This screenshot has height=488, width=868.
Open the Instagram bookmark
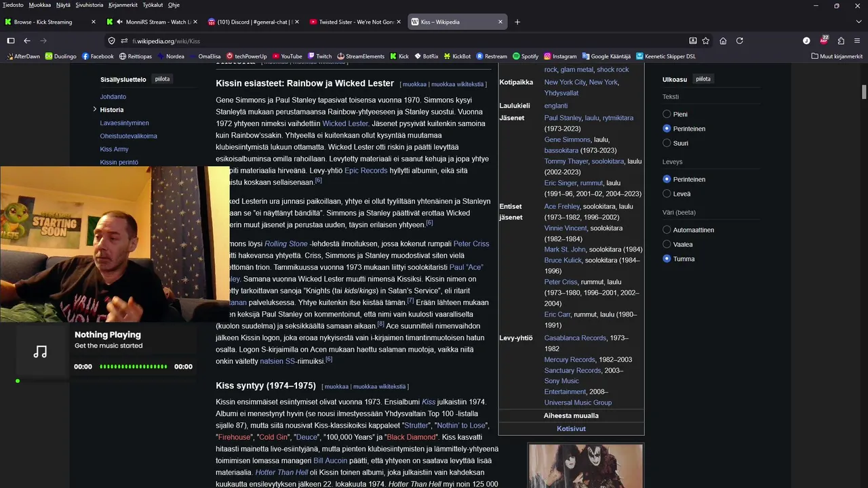[560, 56]
